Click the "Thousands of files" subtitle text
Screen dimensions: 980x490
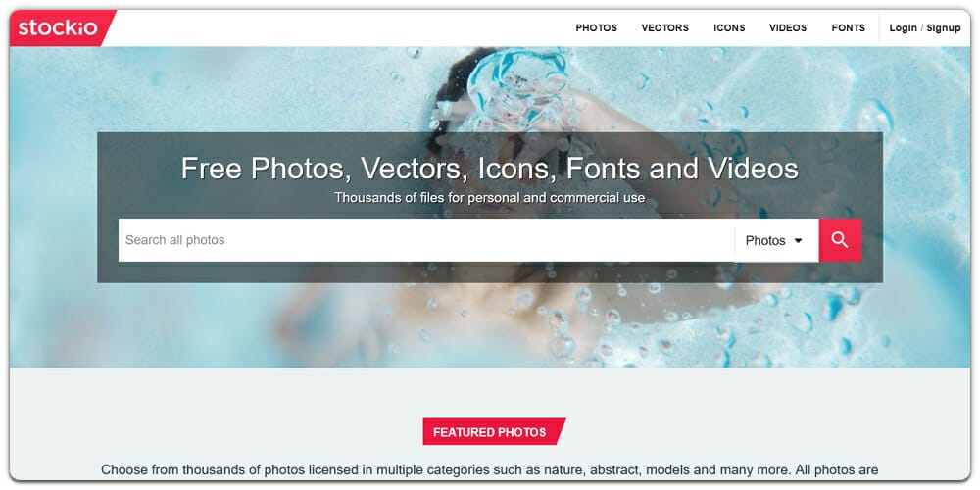click(x=489, y=198)
